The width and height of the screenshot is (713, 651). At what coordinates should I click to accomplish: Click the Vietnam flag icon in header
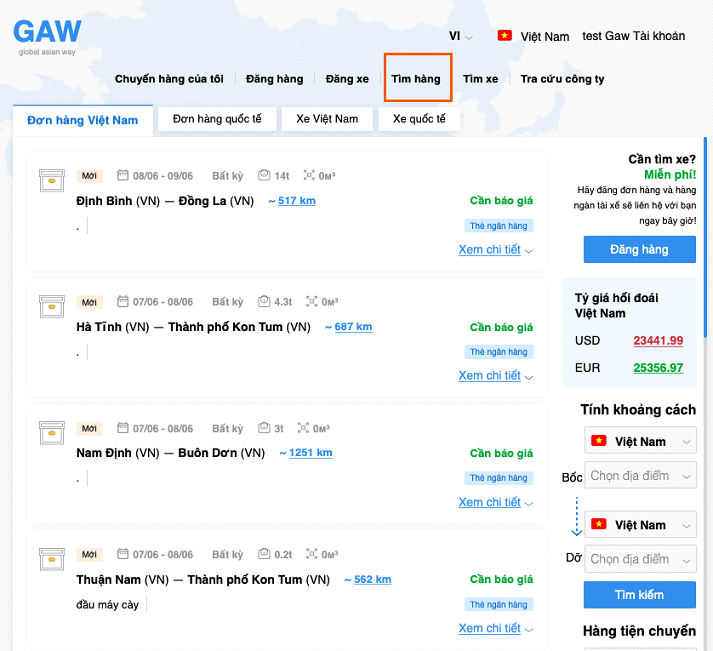coord(505,36)
